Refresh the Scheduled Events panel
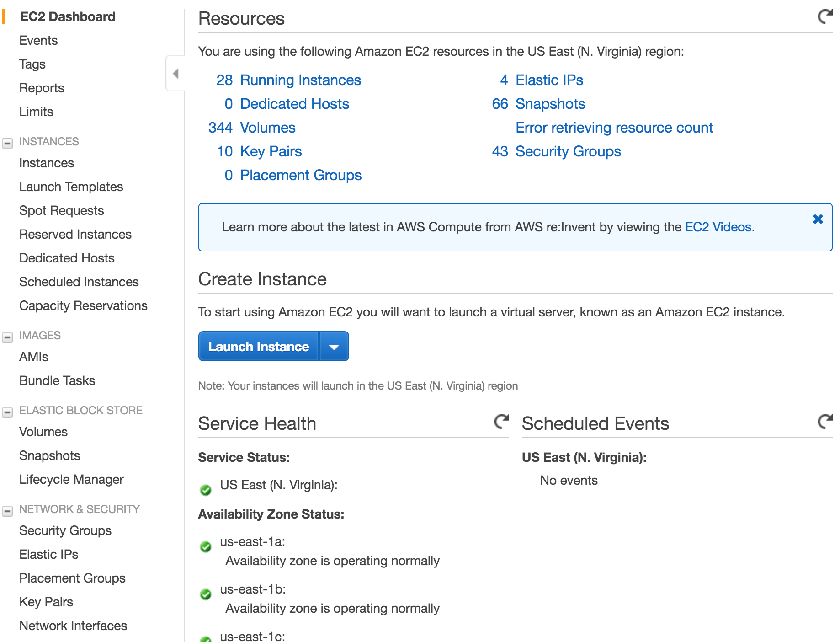The width and height of the screenshot is (840, 642). (x=825, y=421)
